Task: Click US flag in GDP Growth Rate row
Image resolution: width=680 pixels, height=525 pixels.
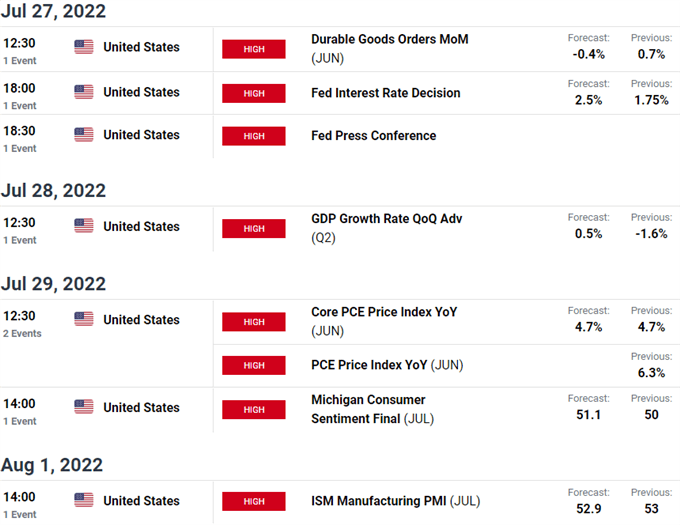Action: (x=84, y=226)
